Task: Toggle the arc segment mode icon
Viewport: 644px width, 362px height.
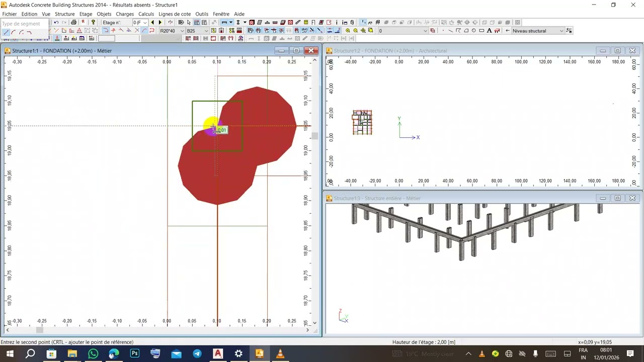Action: 144,31
